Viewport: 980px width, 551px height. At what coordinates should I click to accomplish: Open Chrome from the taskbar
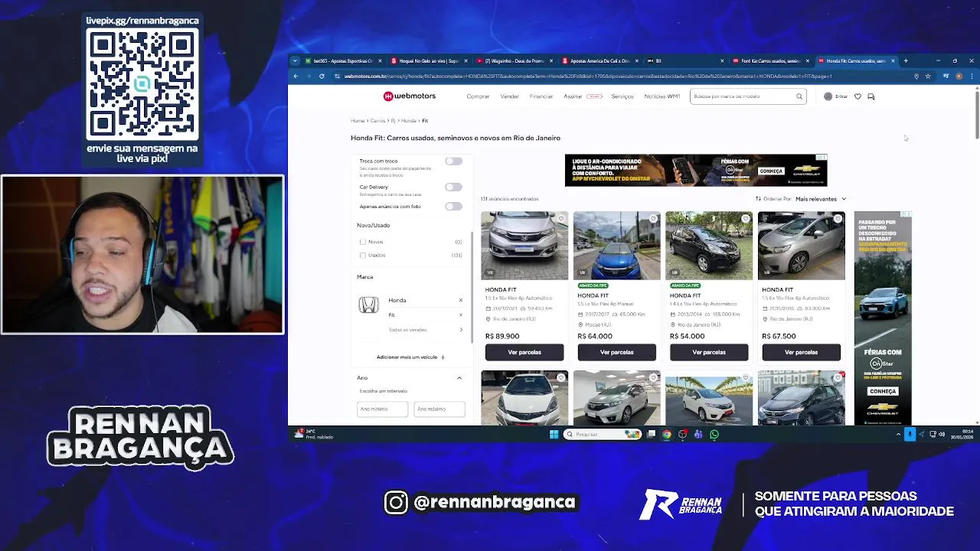click(667, 434)
